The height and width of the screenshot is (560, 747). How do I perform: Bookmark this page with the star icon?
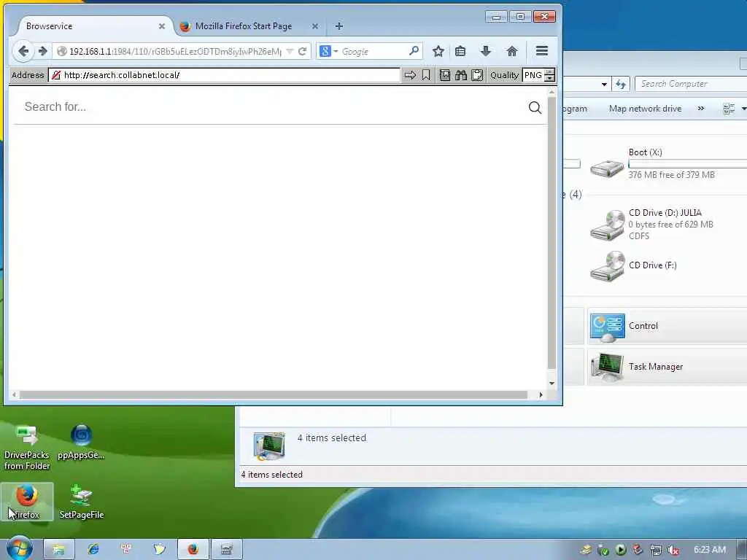[x=438, y=51]
